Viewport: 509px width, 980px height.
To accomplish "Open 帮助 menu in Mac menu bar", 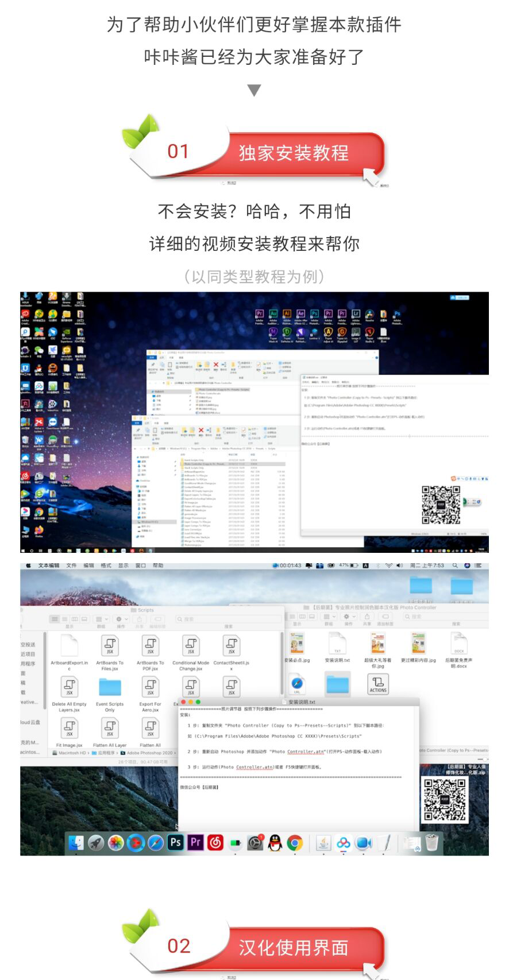I will pos(158,565).
